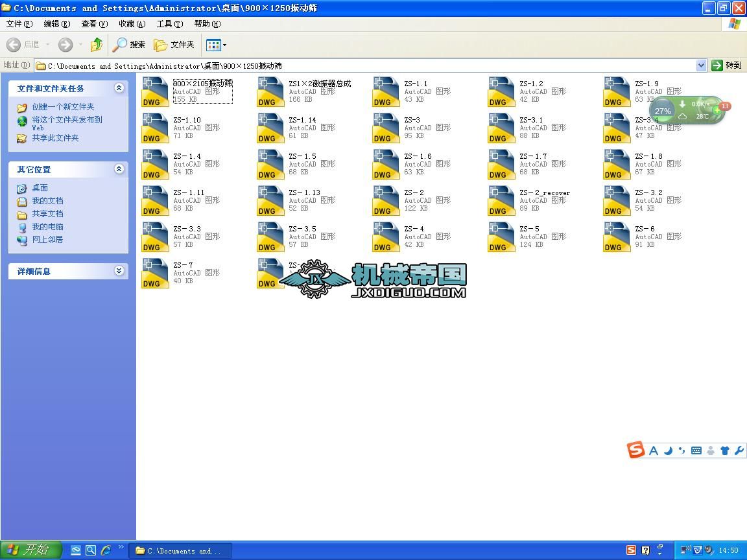Select the ZS-1.7 DWG file icon

(x=501, y=164)
